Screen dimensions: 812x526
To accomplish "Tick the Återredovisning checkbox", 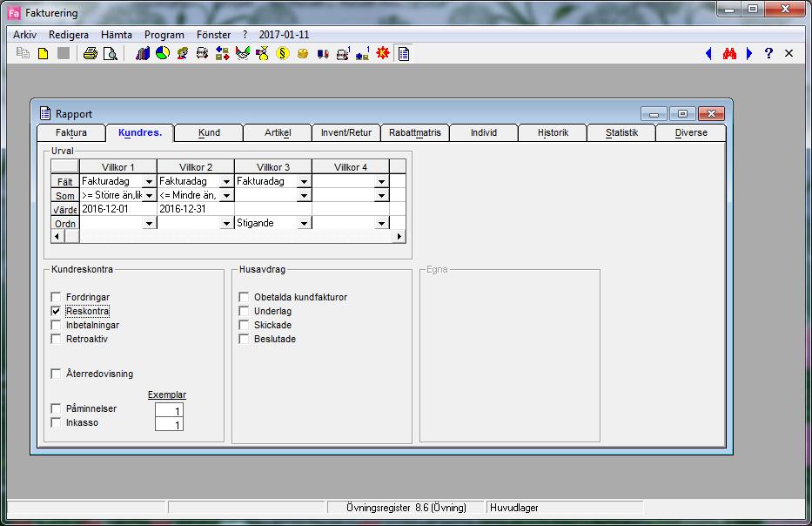I will [x=56, y=374].
